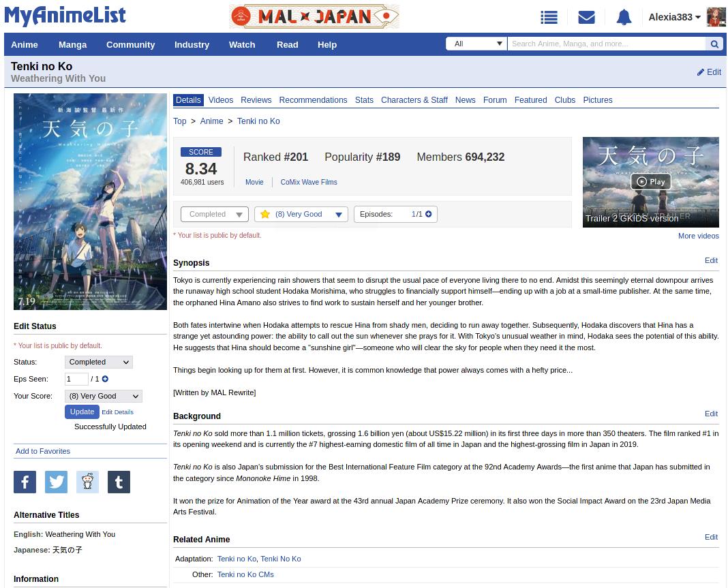728x588 pixels.
Task: Switch to the Pictures tab
Action: 598,99
